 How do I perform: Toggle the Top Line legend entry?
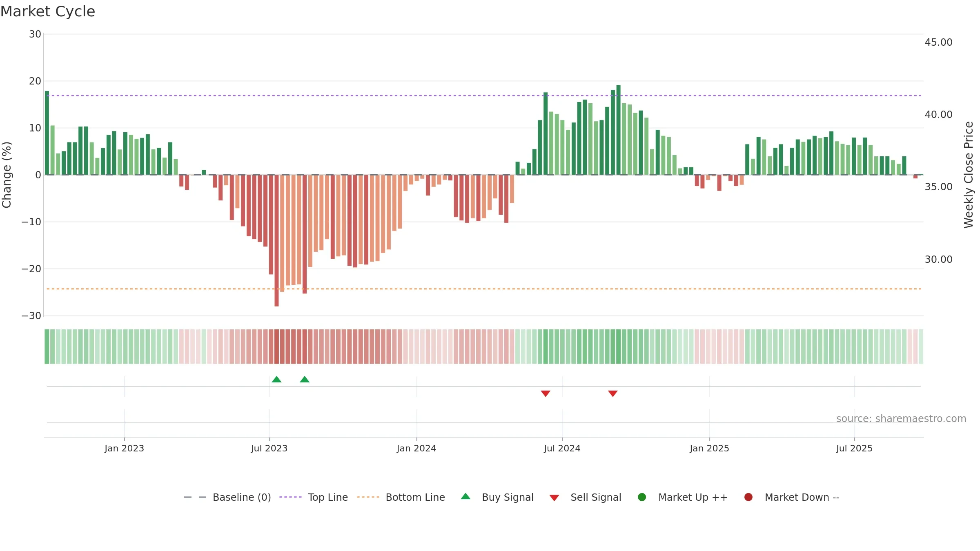click(x=314, y=497)
